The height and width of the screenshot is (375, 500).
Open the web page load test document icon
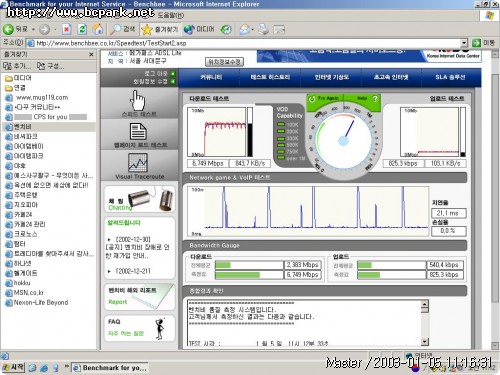138,131
